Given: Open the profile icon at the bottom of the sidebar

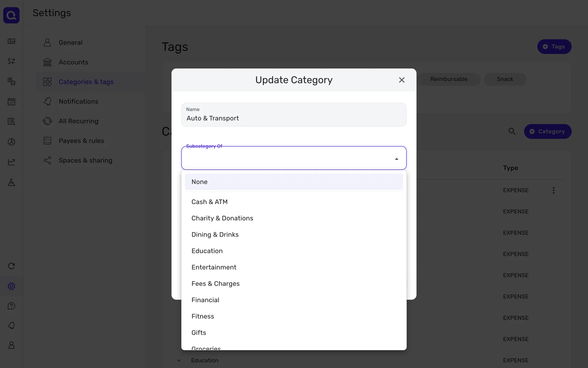Looking at the screenshot, I should click(x=11, y=345).
